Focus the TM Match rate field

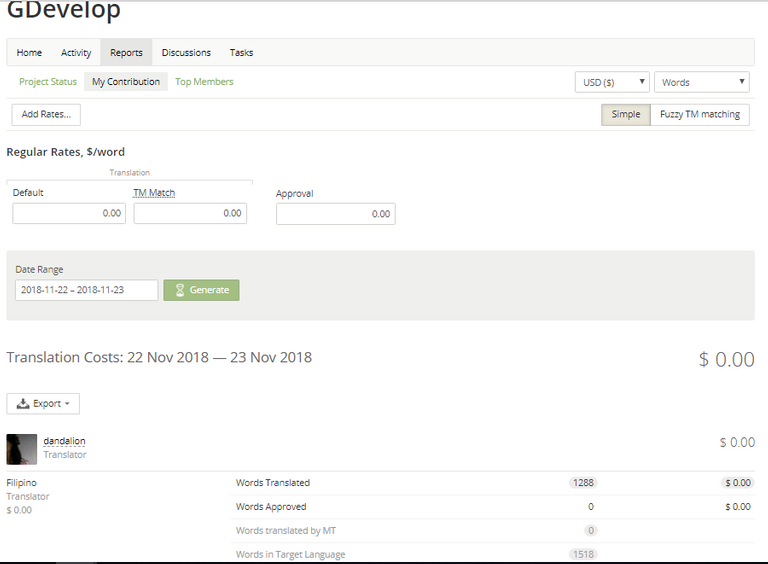[x=190, y=213]
